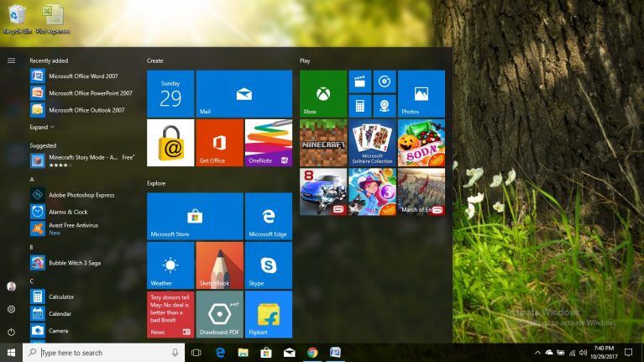This screenshot has width=644, height=362.
Task: Open Bubble Witch 3 Saga list entry
Action: click(x=84, y=263)
